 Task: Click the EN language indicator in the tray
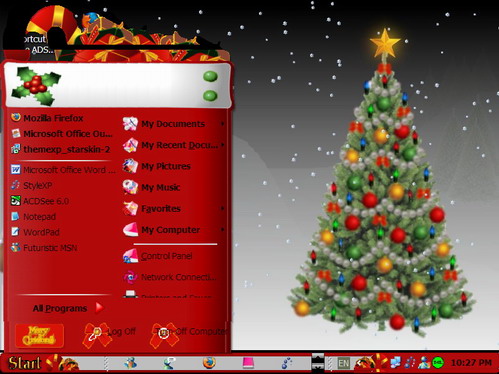point(344,363)
